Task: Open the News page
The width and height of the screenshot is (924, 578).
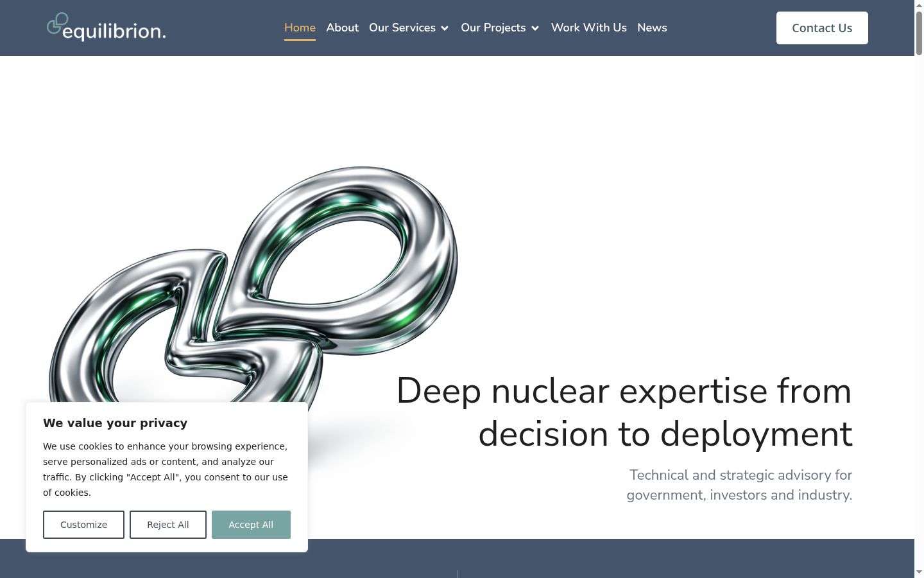Action: [652, 28]
